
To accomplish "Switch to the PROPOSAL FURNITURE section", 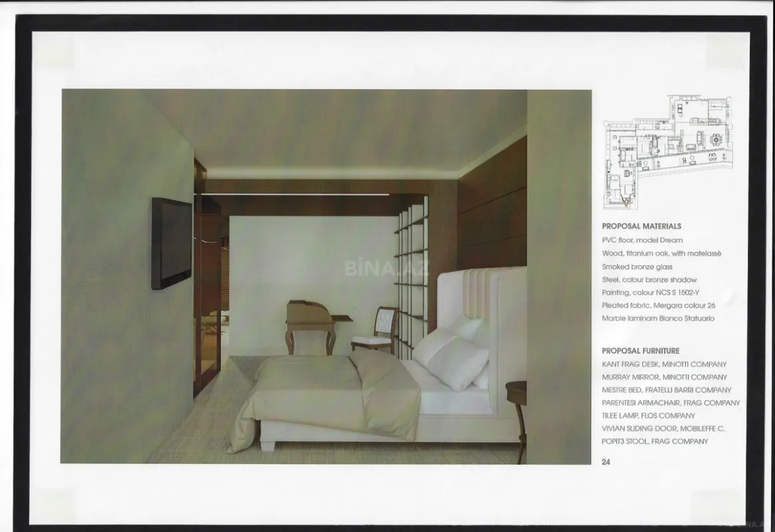I will (641, 350).
